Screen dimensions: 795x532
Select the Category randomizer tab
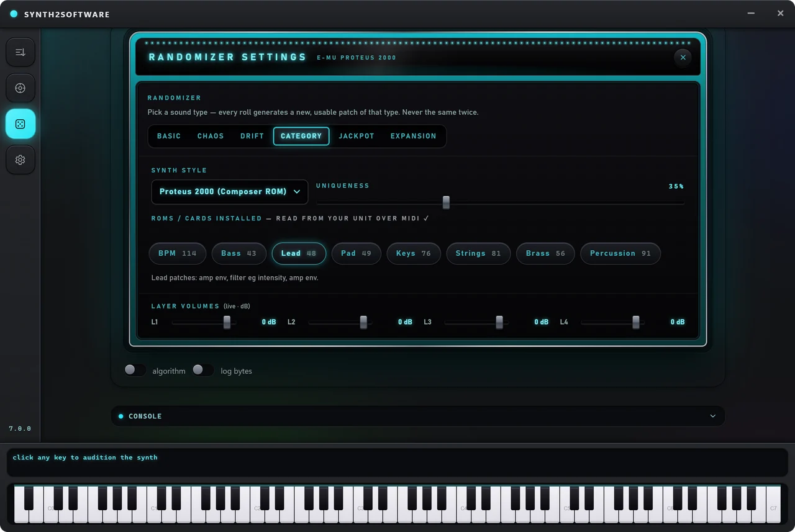coord(301,136)
